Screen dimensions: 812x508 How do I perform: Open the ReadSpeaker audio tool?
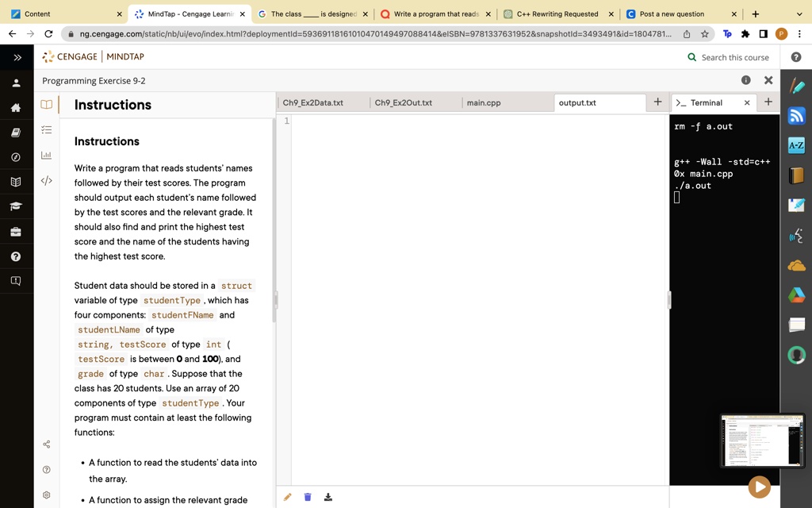point(797,236)
